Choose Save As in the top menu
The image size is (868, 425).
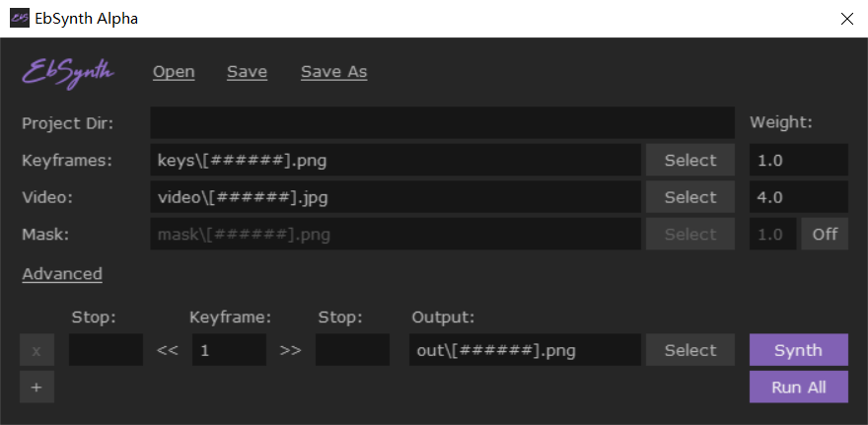(x=333, y=72)
